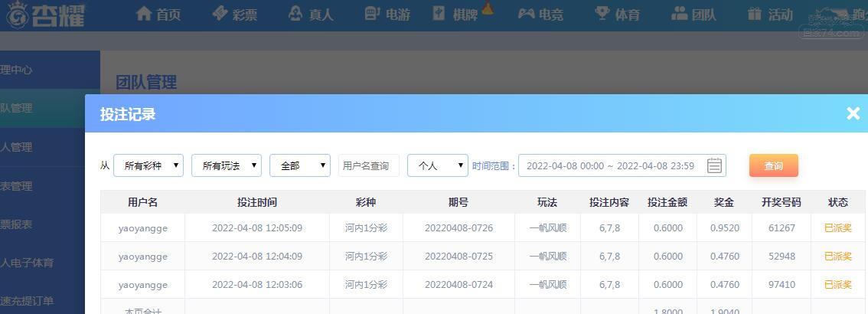Click the 开奖号码 column header
Image resolution: width=868 pixels, height=314 pixels.
781,202
